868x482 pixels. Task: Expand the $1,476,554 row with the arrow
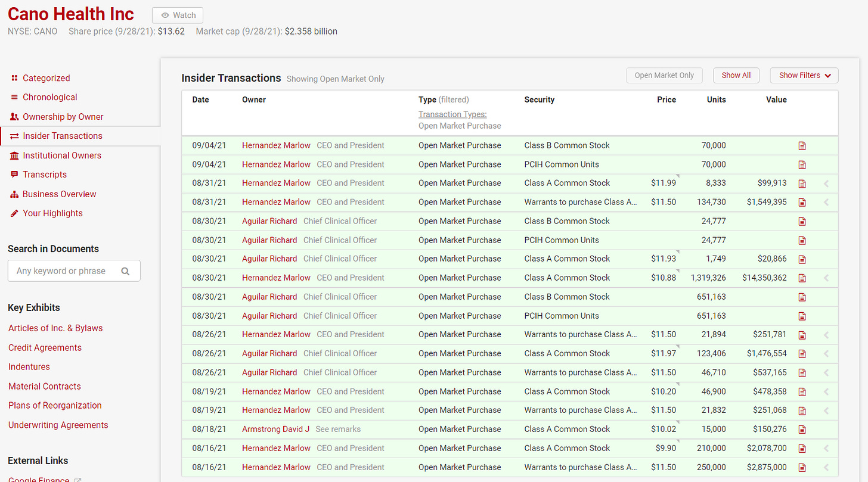pyautogui.click(x=826, y=354)
